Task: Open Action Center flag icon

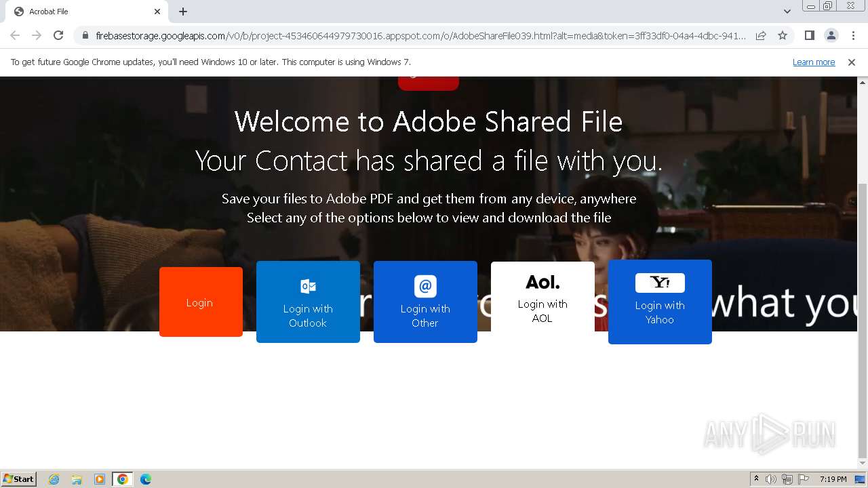Action: (x=804, y=479)
